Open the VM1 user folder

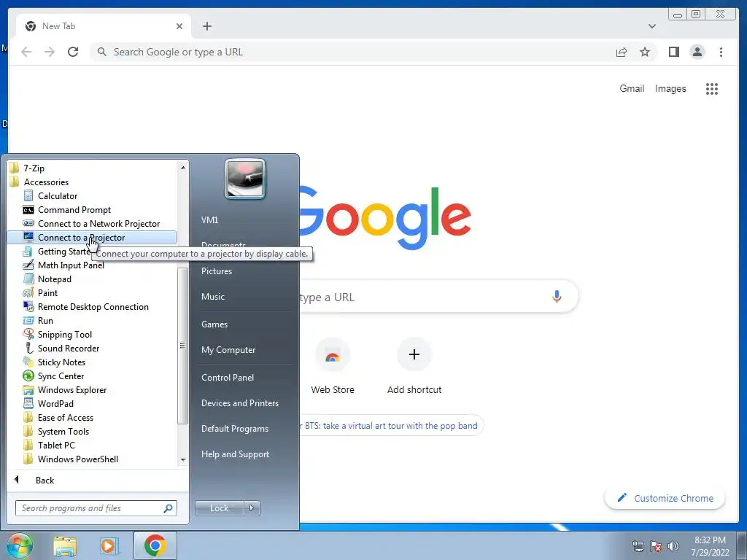(209, 220)
